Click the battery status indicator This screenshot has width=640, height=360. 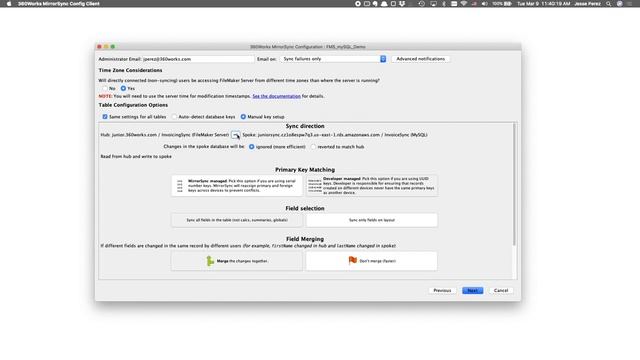[502, 4]
